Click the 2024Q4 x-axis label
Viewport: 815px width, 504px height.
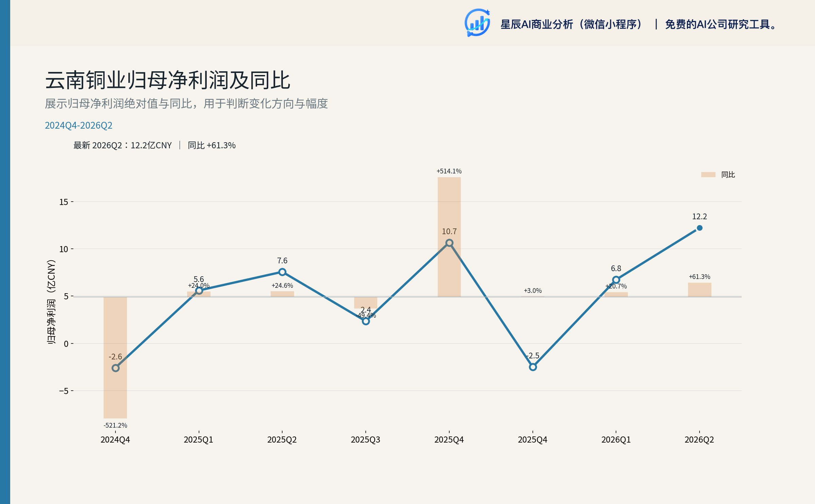click(x=115, y=440)
